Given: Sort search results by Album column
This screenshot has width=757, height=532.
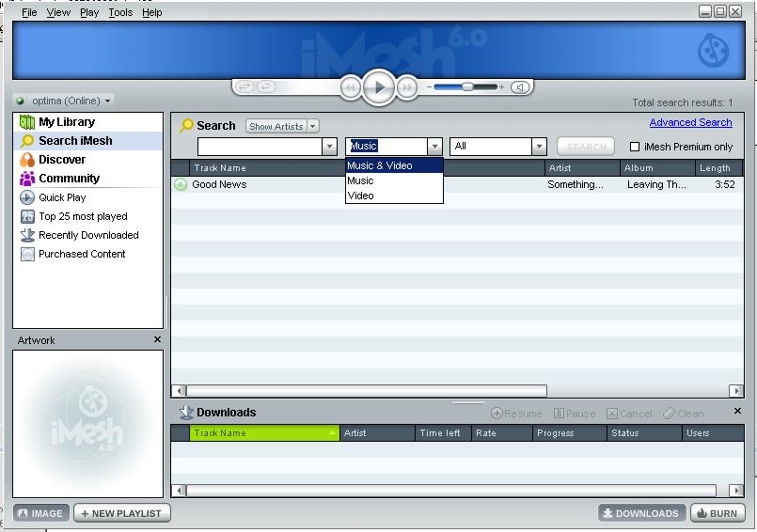Looking at the screenshot, I should (657, 168).
